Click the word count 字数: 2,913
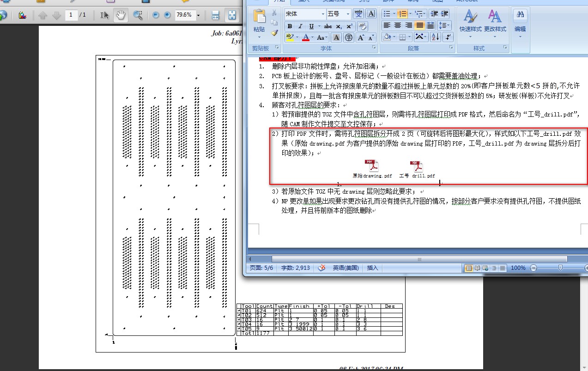Image resolution: width=588 pixels, height=371 pixels. coord(295,268)
